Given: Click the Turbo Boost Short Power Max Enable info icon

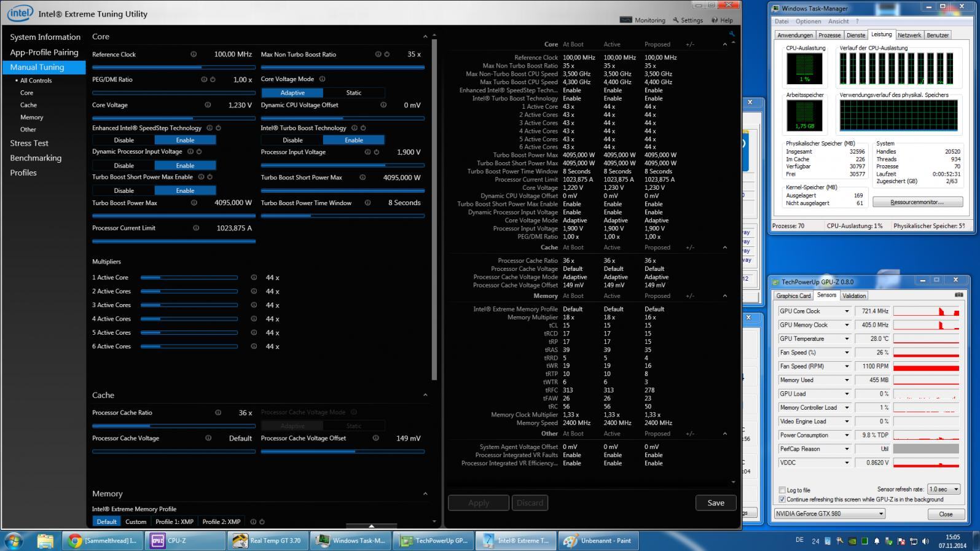Looking at the screenshot, I should [201, 177].
